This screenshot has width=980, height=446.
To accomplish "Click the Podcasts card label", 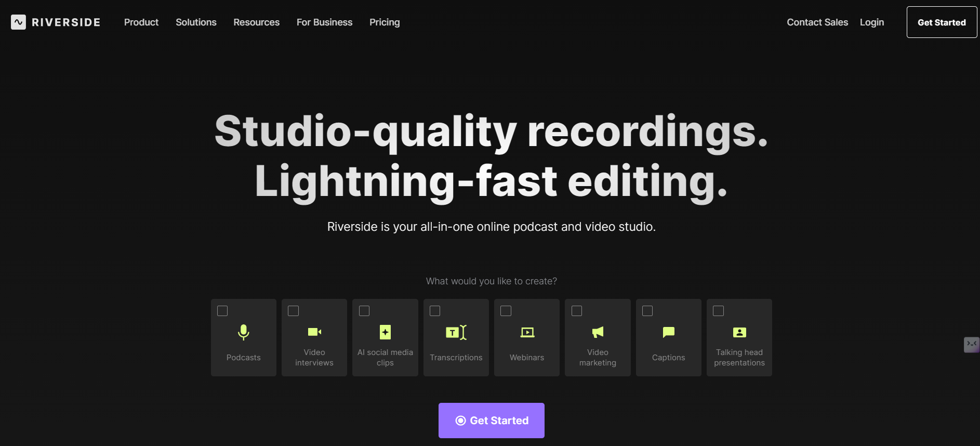I will coord(244,358).
